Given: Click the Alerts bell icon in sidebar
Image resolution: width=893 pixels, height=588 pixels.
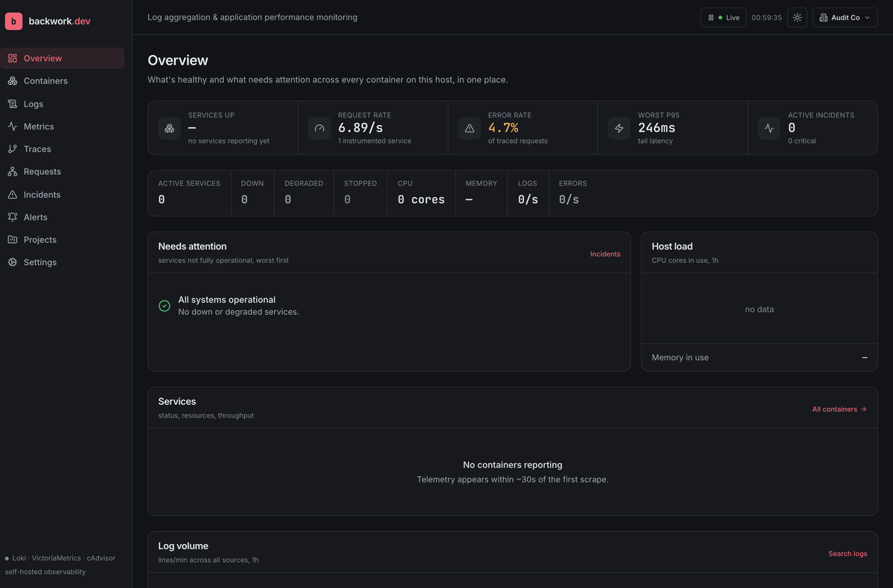Looking at the screenshot, I should click(13, 217).
